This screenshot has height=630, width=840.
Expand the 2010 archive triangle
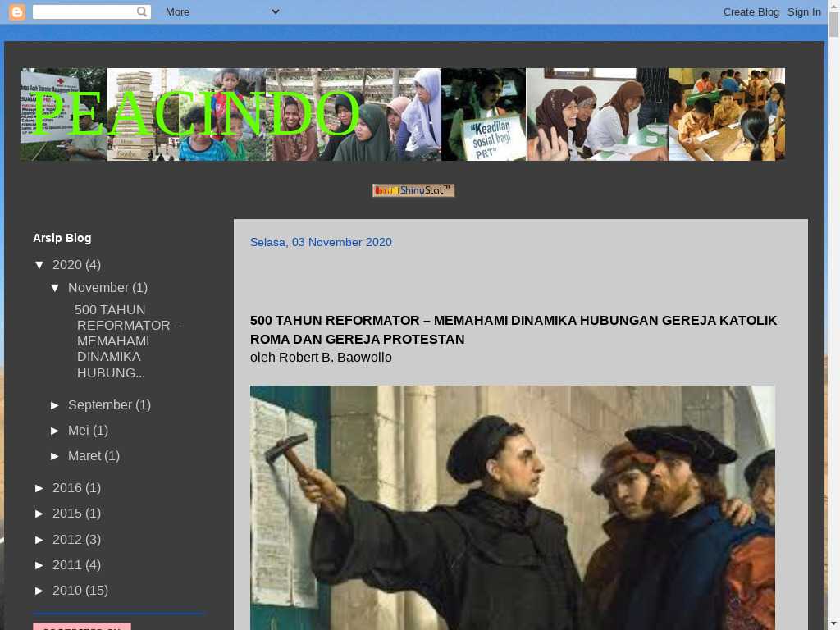39,591
